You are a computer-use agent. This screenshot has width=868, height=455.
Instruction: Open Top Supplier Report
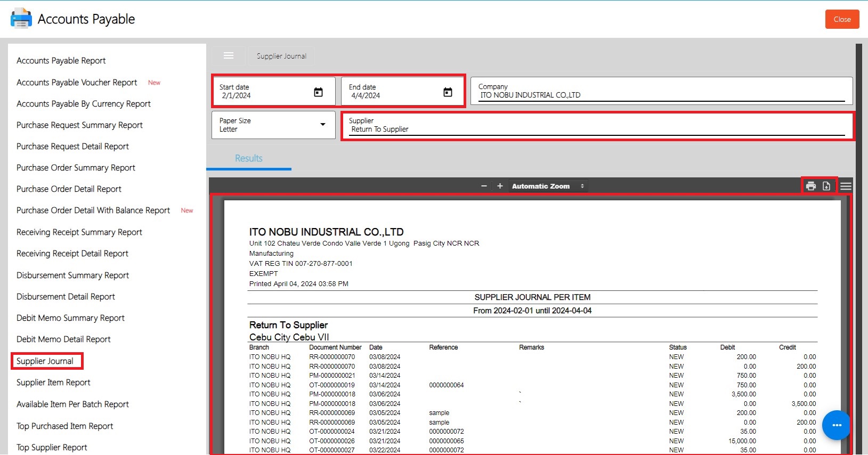(52, 448)
